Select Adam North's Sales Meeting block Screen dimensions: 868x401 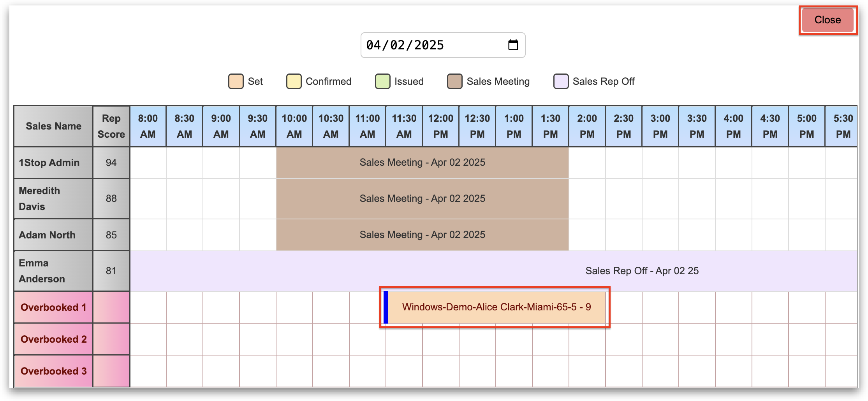[422, 235]
